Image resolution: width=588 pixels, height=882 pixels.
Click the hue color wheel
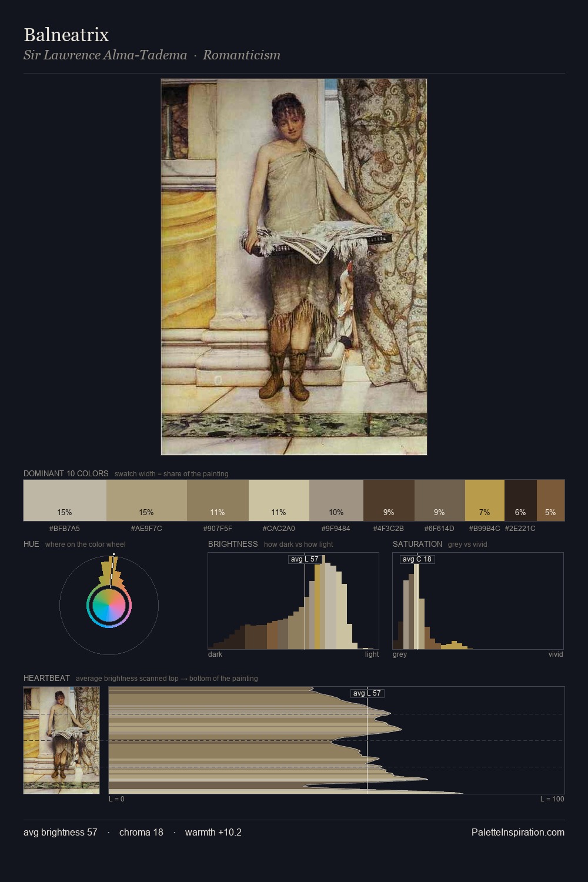109,605
